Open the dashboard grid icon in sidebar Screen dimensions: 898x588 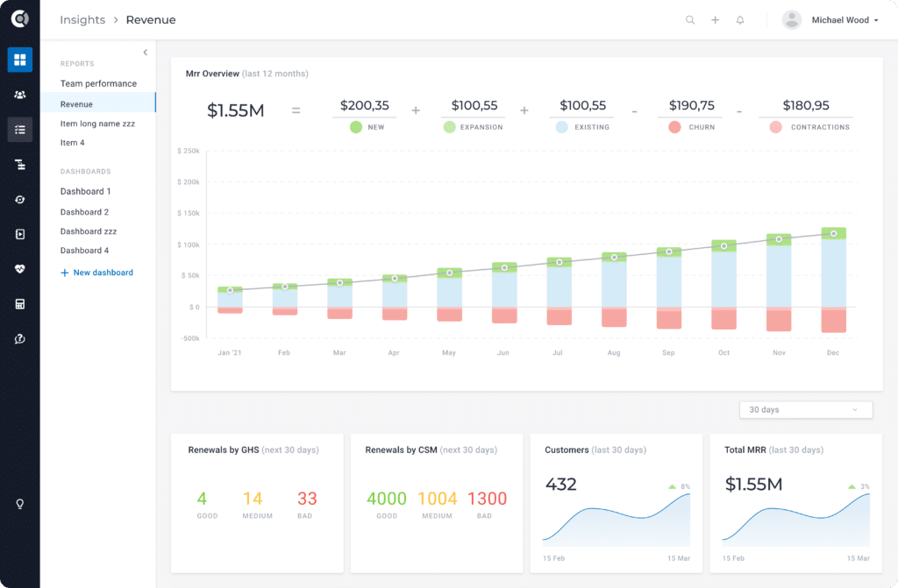pos(19,60)
